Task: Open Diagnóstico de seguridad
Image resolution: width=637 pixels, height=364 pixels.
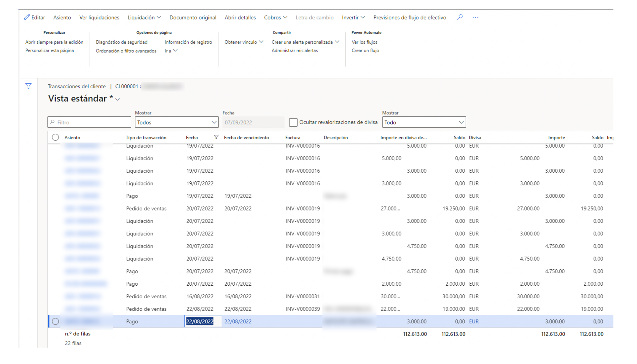Action: 121,42
